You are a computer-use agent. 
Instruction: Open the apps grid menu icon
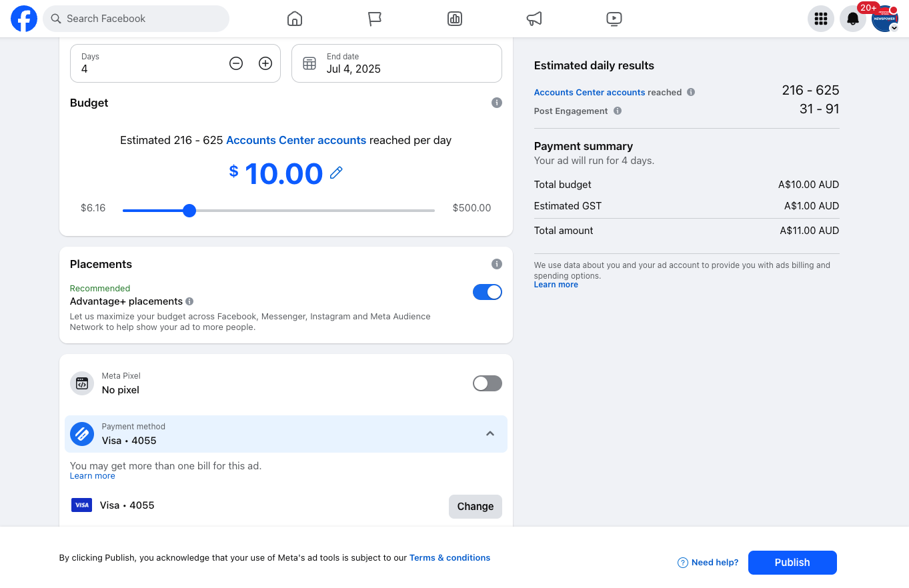pos(821,19)
